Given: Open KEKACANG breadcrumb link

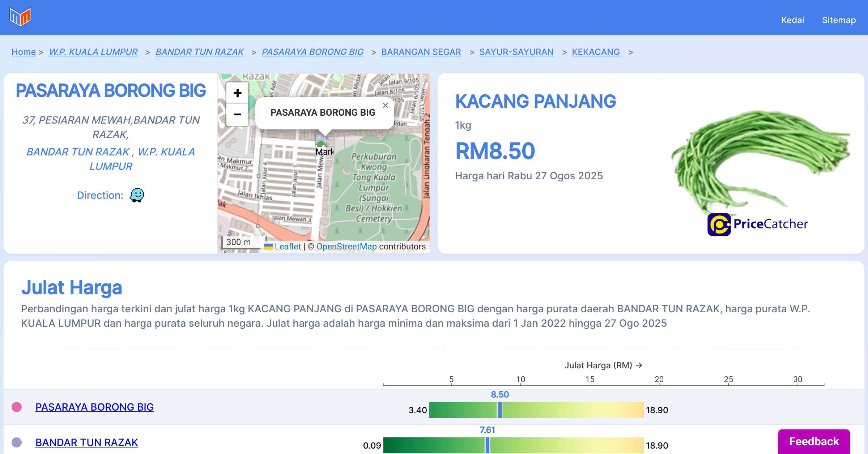Looking at the screenshot, I should pyautogui.click(x=596, y=52).
